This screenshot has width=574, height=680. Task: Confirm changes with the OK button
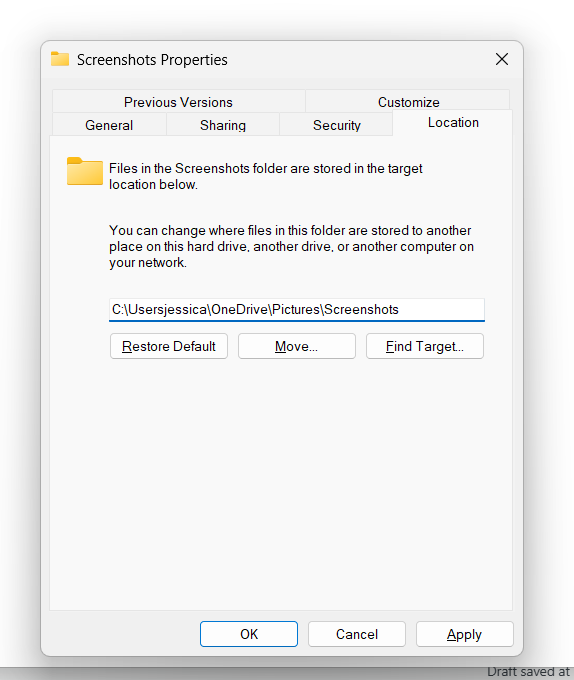point(249,634)
